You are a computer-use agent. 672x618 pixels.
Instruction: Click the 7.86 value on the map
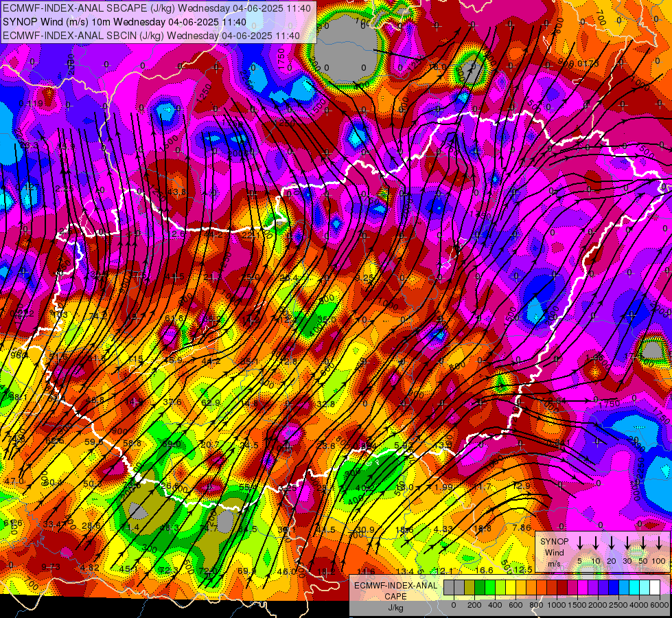pos(522,528)
